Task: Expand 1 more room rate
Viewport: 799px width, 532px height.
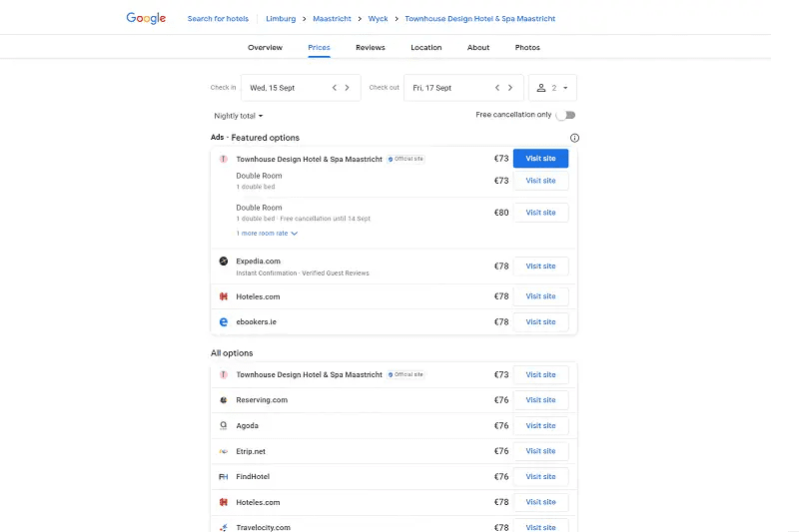Action: tap(267, 234)
